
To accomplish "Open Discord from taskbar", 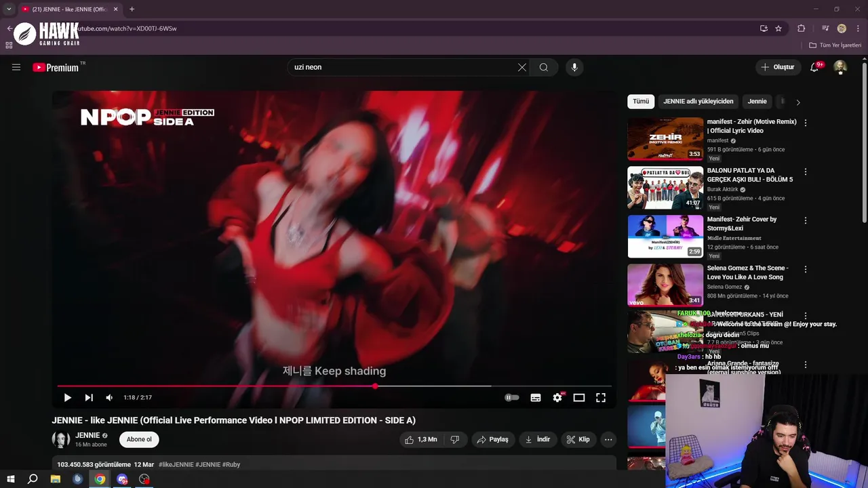I will point(122,479).
